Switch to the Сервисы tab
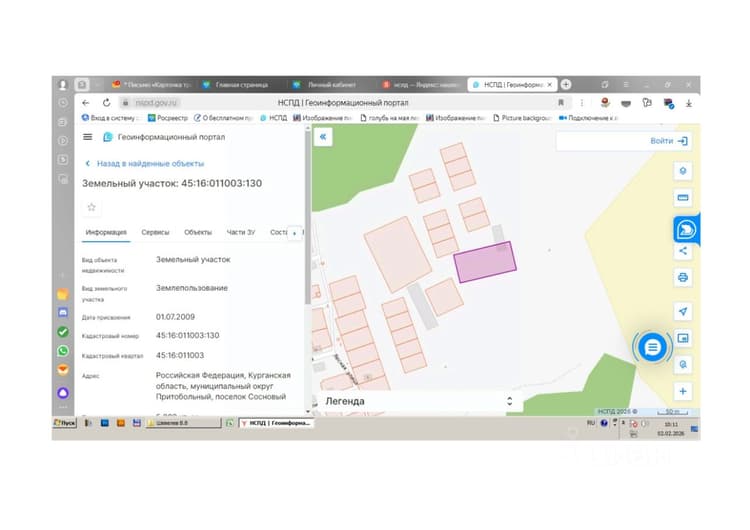Screen dimensions: 750x530 coord(155,232)
